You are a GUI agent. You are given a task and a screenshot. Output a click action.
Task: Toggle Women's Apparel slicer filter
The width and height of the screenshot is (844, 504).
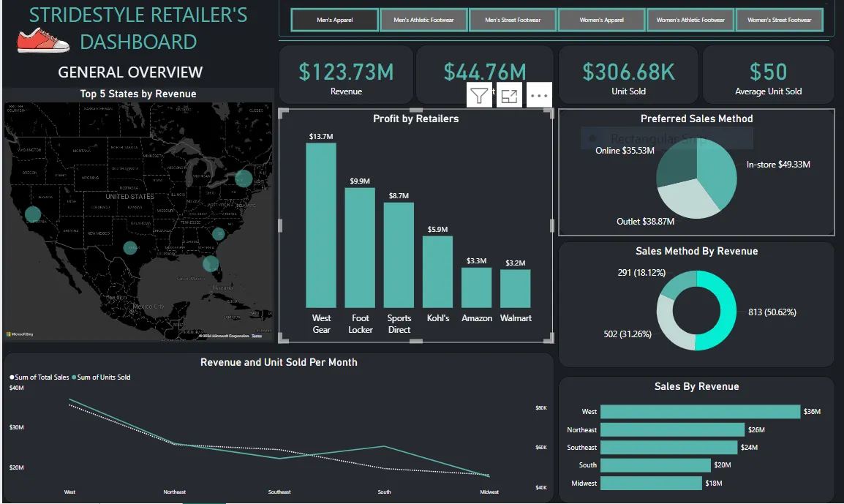[601, 20]
